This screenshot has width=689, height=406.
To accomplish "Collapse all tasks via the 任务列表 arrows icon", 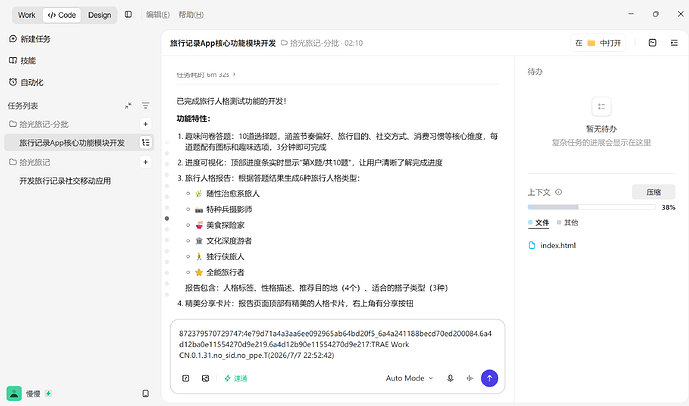I will (x=128, y=105).
